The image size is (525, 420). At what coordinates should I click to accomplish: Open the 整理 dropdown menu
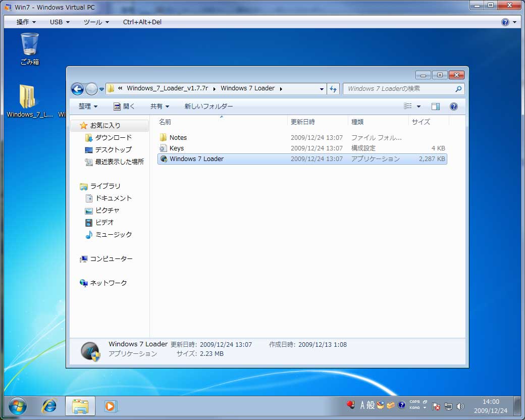[x=88, y=106]
